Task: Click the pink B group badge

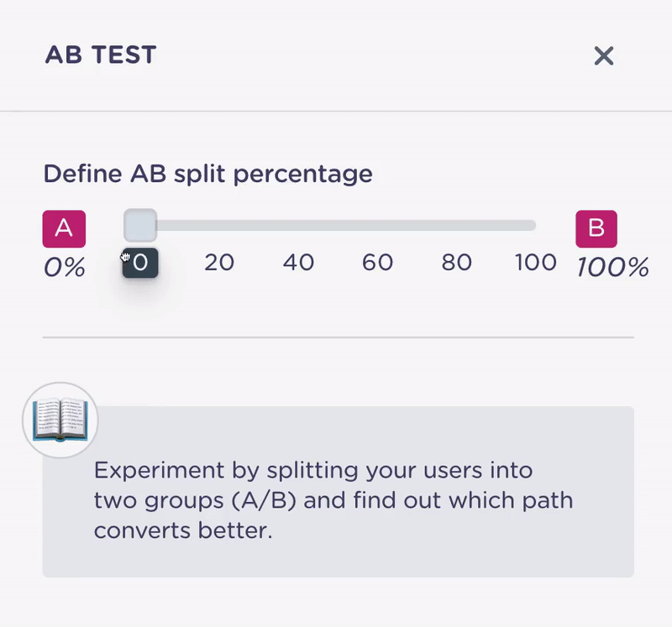Action: [596, 228]
